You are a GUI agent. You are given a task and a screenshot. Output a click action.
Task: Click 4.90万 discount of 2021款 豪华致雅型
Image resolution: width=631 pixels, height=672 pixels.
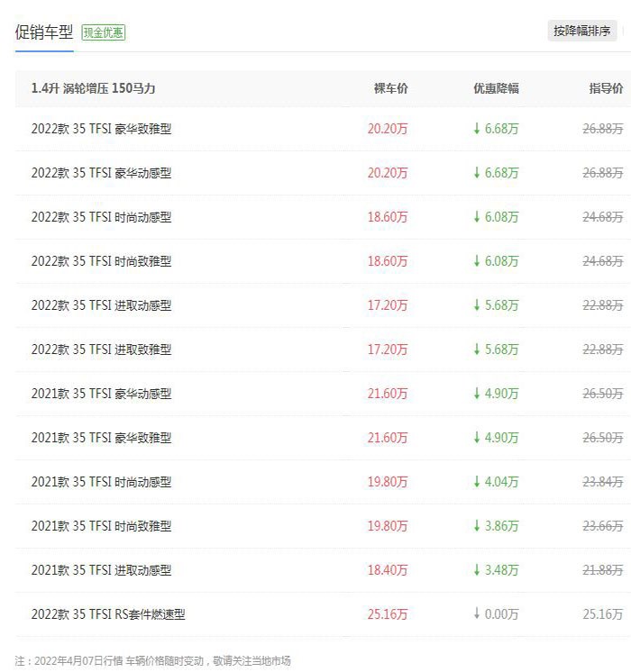pos(496,438)
